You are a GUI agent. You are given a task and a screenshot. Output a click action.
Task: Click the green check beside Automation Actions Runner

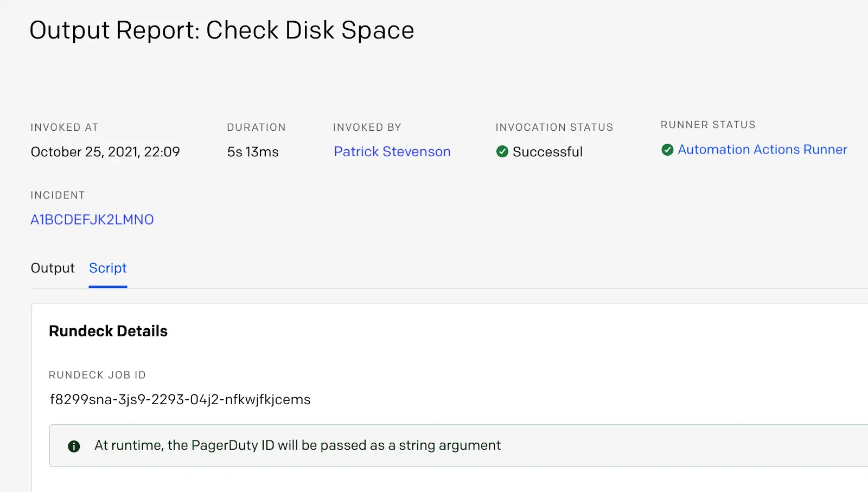[667, 150]
